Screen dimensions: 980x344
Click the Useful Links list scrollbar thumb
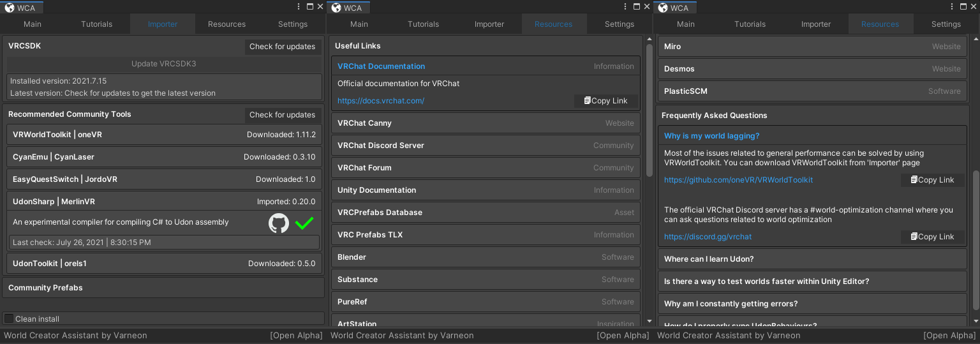[x=649, y=110]
